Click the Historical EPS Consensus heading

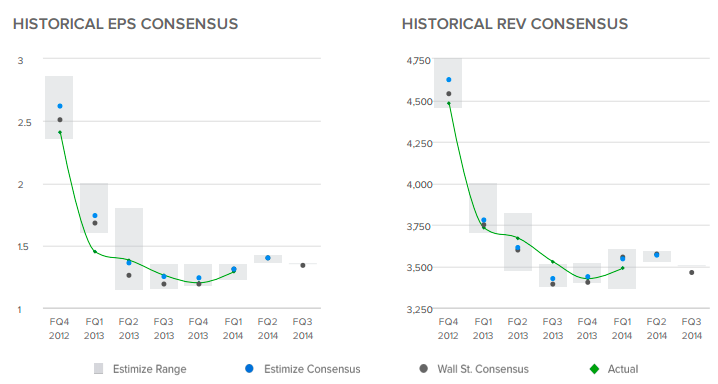pos(125,24)
